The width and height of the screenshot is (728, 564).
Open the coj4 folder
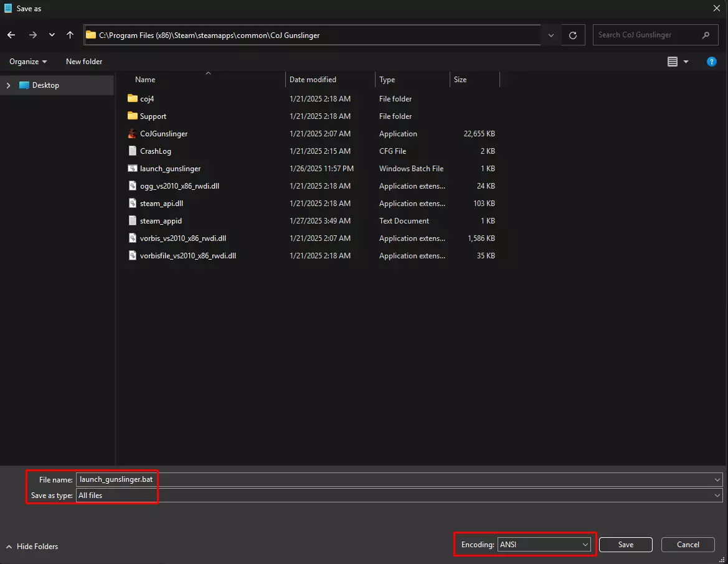click(x=147, y=99)
